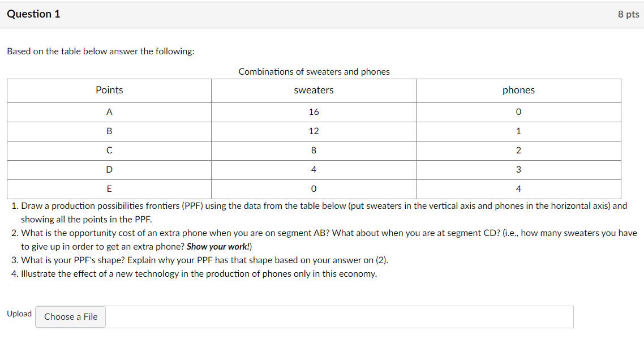The image size is (644, 356).
Task: Click the cell showing 16 sweaters
Action: tap(314, 111)
